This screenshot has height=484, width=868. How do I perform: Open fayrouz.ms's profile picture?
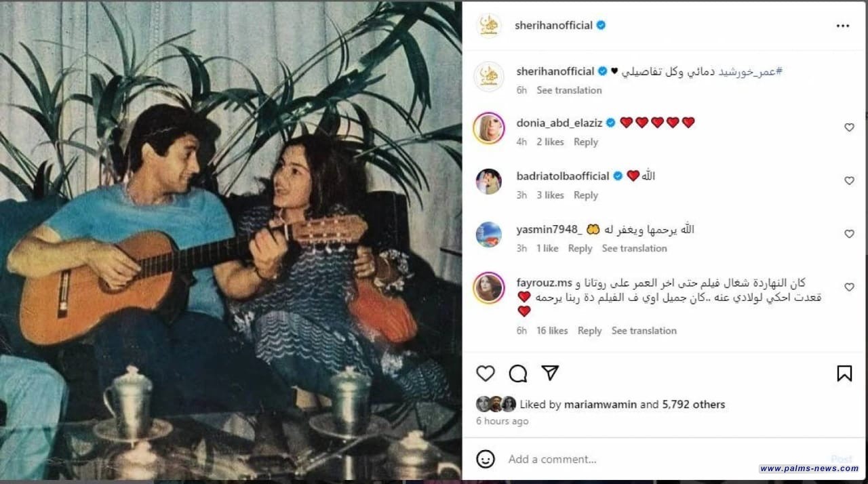click(489, 288)
